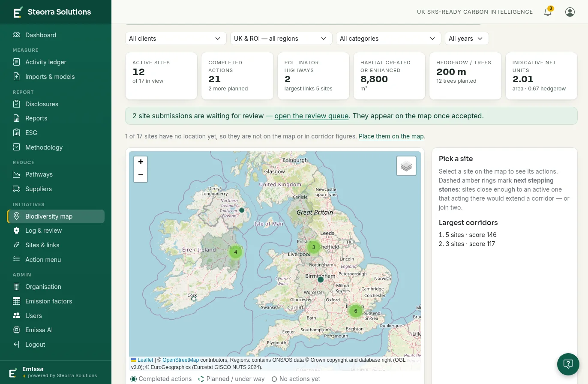Viewport: 588px width, 384px height.
Task: Go to Methodology in sidebar
Action: [x=56, y=147]
